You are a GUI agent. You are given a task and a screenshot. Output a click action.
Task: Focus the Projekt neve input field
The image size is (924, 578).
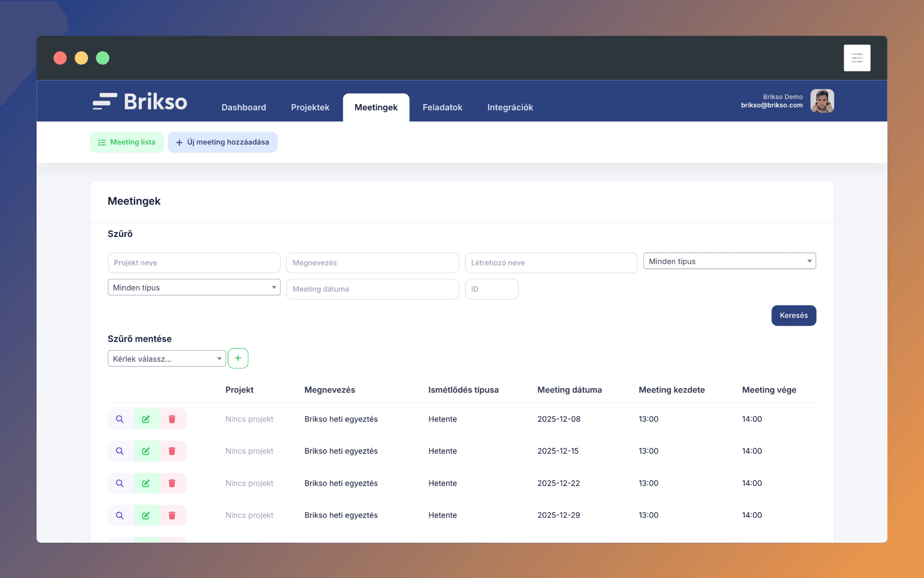[x=194, y=263]
